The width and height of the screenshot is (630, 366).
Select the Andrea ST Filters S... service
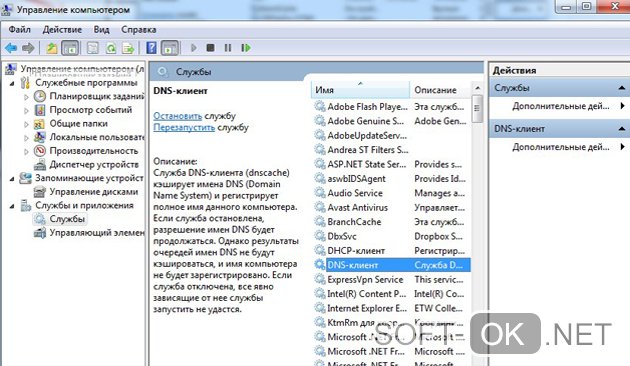[x=392, y=150]
